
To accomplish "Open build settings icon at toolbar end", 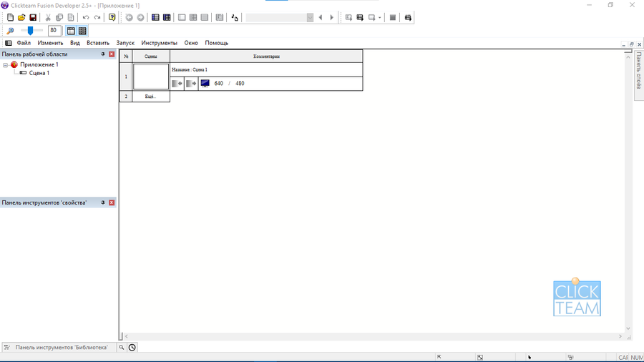I will pyautogui.click(x=408, y=17).
